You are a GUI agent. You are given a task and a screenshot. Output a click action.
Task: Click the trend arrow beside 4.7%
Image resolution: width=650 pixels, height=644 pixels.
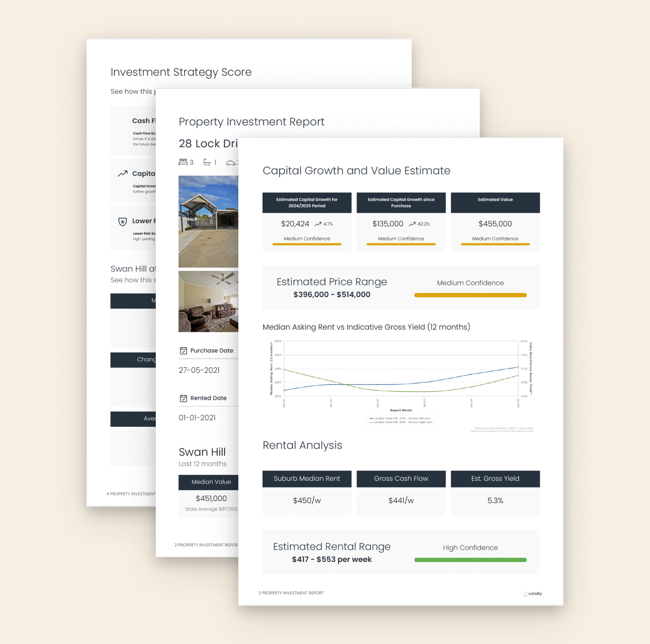[x=318, y=224]
